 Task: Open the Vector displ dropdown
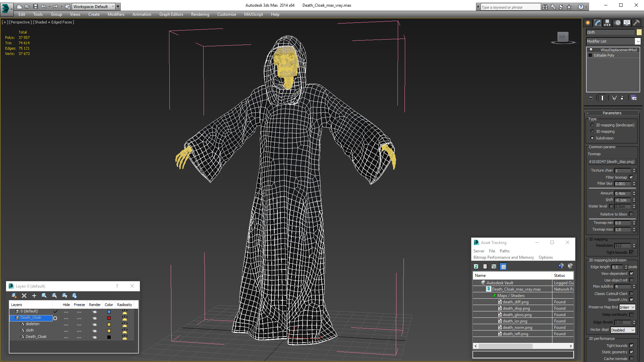coord(623,330)
